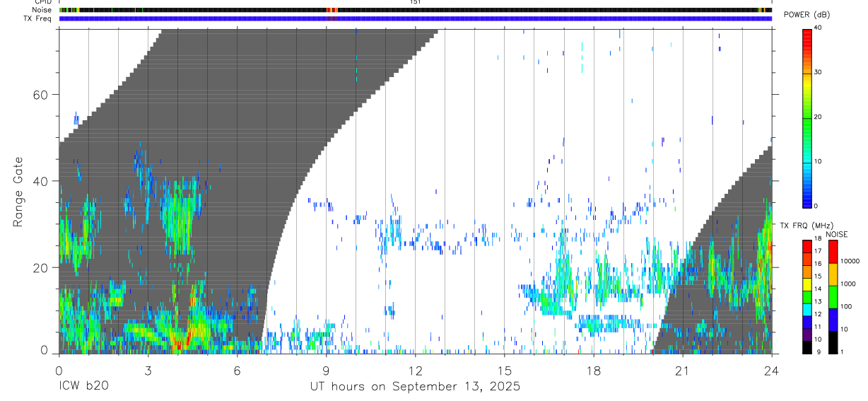The height and width of the screenshot is (401, 868).
Task: Click the solid blue TX Freq strip
Action: tap(415, 18)
